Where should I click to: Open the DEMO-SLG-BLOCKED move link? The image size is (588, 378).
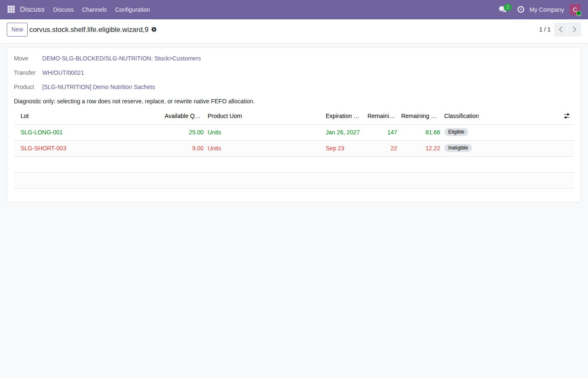[x=121, y=58]
